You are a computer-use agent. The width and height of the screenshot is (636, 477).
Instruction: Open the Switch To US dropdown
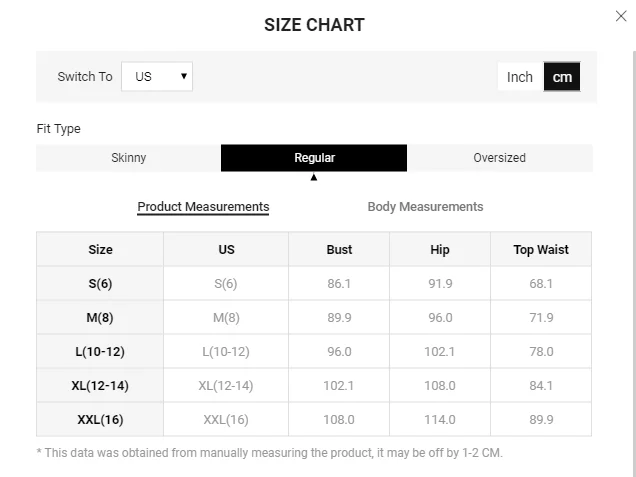[156, 76]
